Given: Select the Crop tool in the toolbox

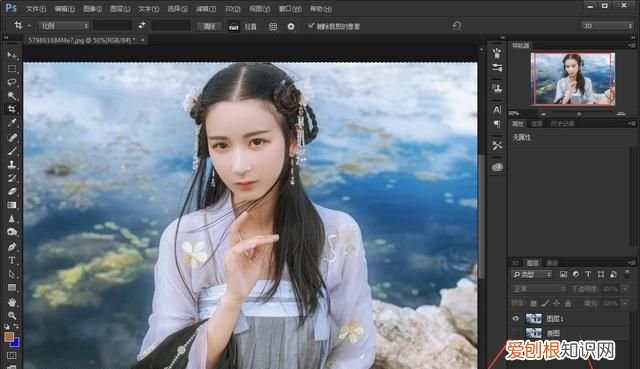Looking at the screenshot, I should point(12,109).
